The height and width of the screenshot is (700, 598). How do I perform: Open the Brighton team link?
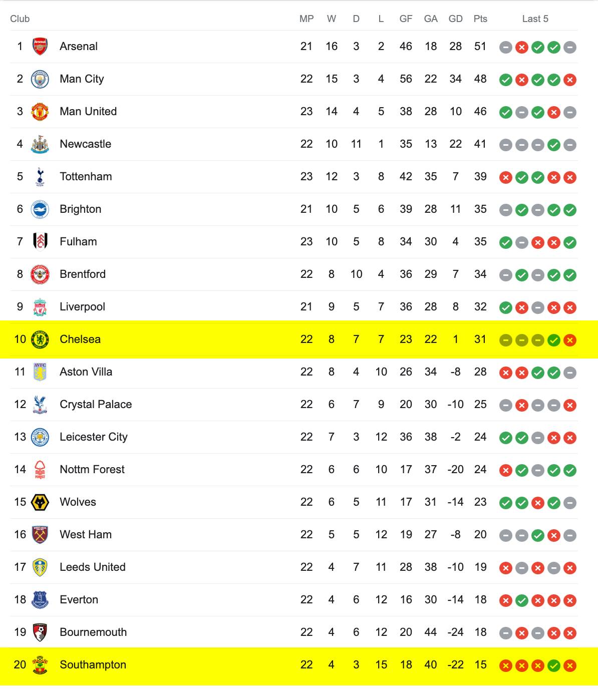coord(81,209)
